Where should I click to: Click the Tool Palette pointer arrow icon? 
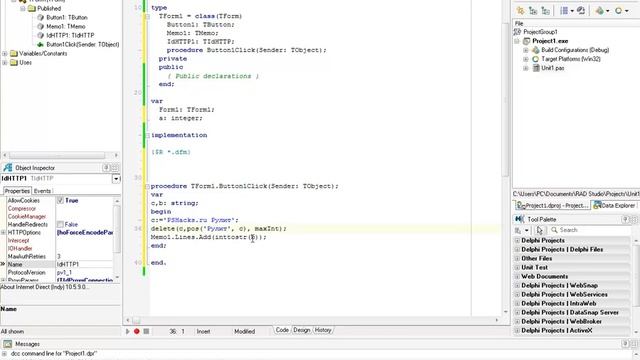[540, 230]
